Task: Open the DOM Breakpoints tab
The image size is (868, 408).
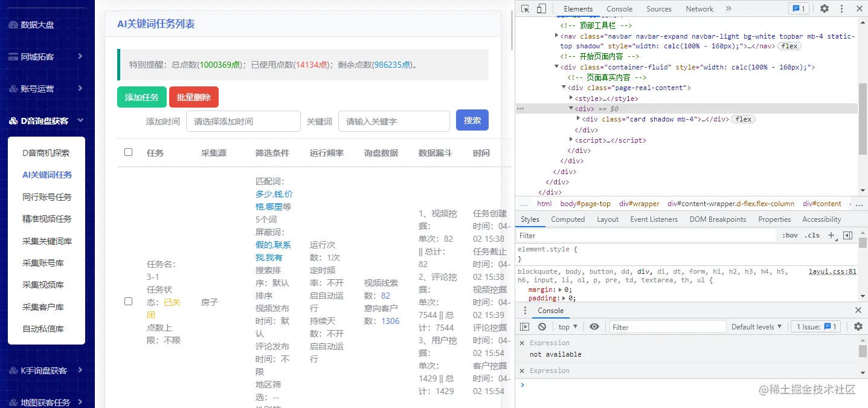Action: [x=718, y=219]
